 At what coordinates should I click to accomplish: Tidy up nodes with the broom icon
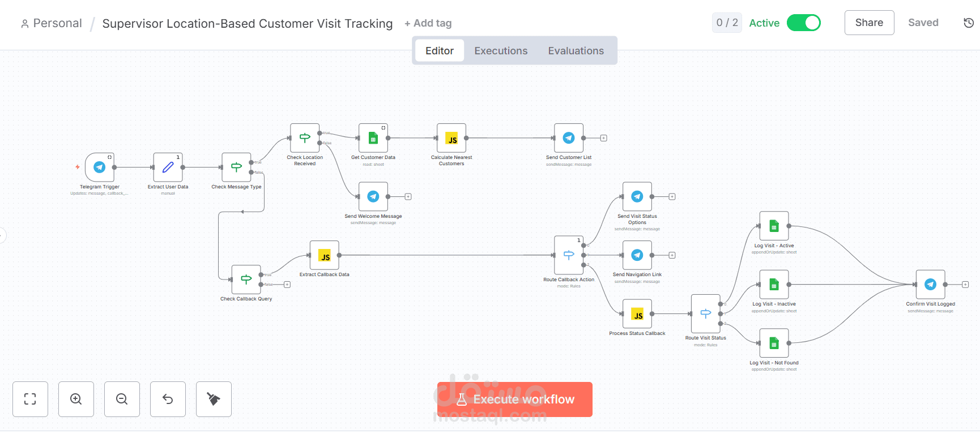(x=214, y=399)
